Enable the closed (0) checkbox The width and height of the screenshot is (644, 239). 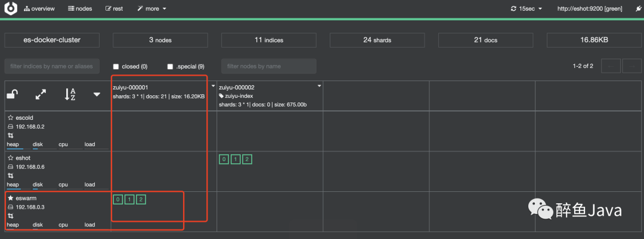pyautogui.click(x=116, y=67)
